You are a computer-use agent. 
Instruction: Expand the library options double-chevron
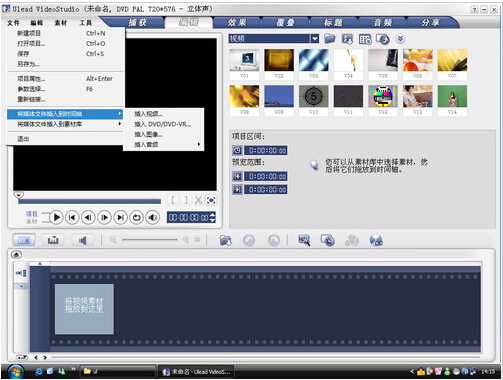coord(400,39)
